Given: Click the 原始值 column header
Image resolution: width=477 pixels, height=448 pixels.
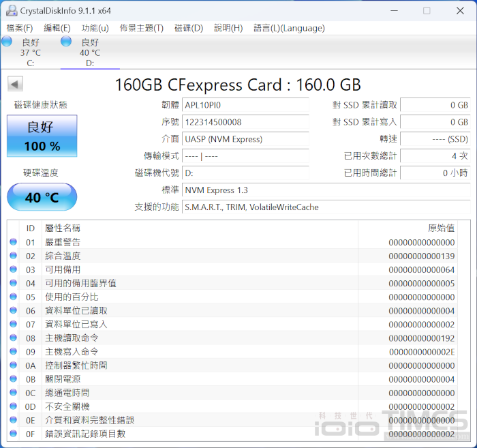Looking at the screenshot, I should pyautogui.click(x=440, y=228).
